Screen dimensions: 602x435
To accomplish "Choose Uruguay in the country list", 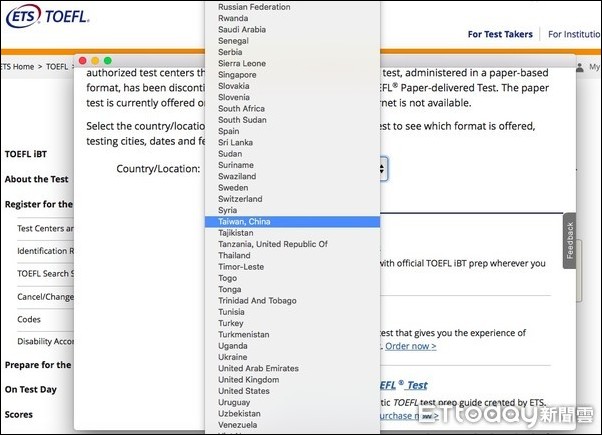I will coord(234,402).
